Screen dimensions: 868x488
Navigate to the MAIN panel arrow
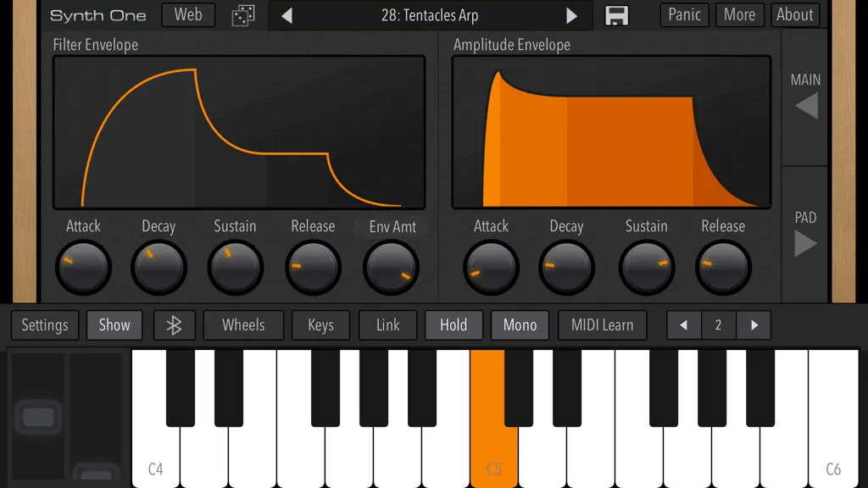(x=806, y=105)
